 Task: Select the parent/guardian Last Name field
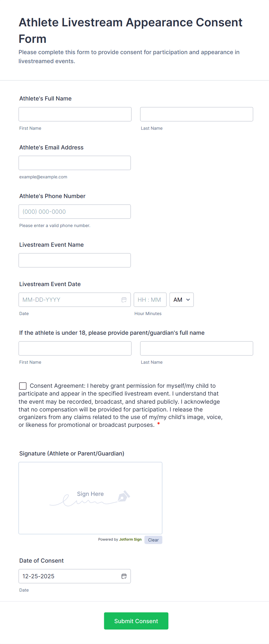coord(196,348)
